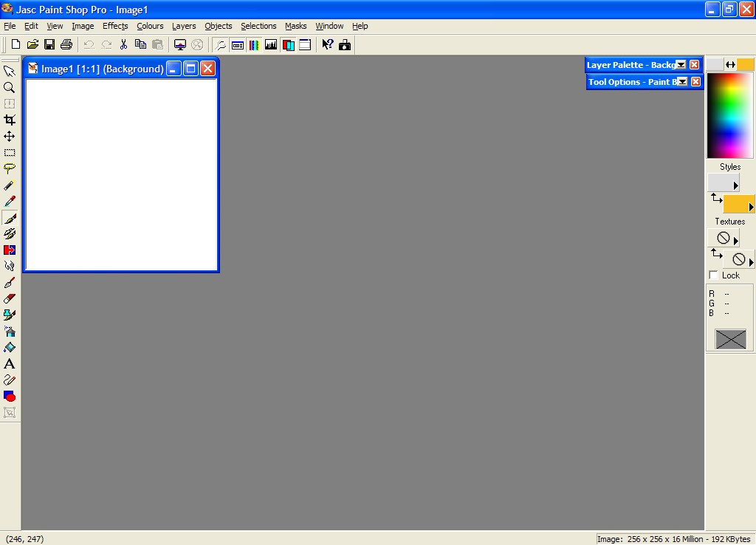Image resolution: width=756 pixels, height=545 pixels.
Task: Toggle the Tool Palette visibility
Action: pyautogui.click(x=220, y=45)
